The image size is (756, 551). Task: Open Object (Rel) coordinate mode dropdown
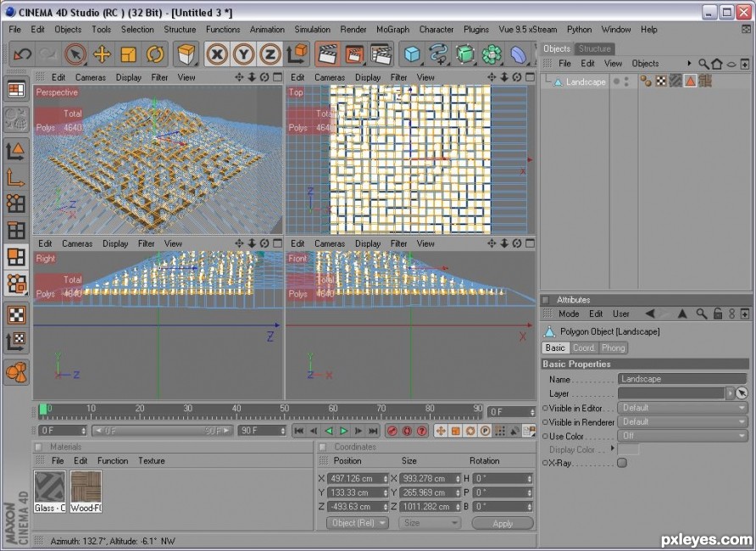(x=358, y=522)
